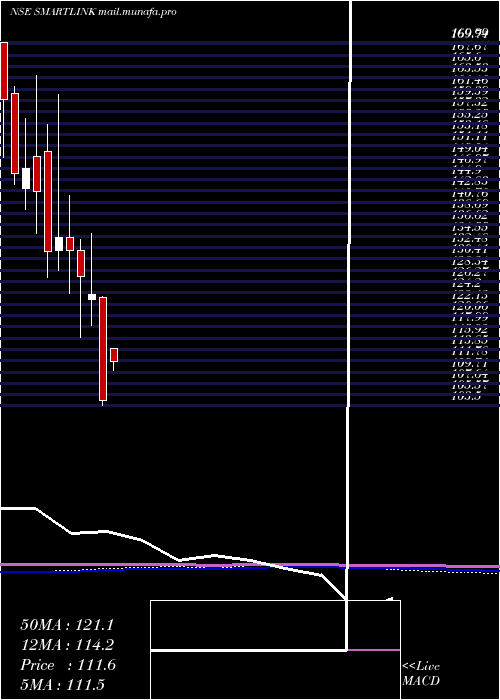Click the NSE SMARTLINK chart title
The width and height of the screenshot is (500, 700).
pyautogui.click(x=93, y=12)
